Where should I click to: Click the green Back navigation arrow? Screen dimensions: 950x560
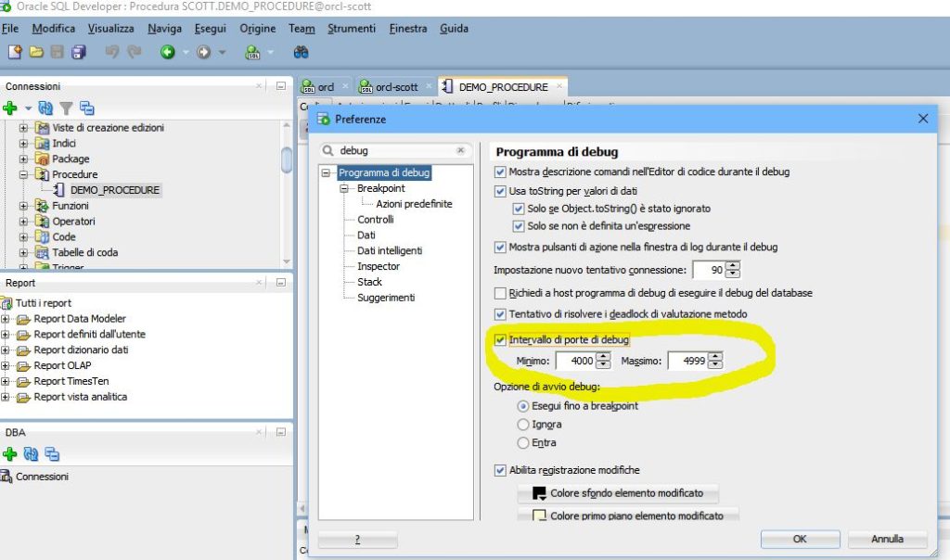[x=168, y=52]
